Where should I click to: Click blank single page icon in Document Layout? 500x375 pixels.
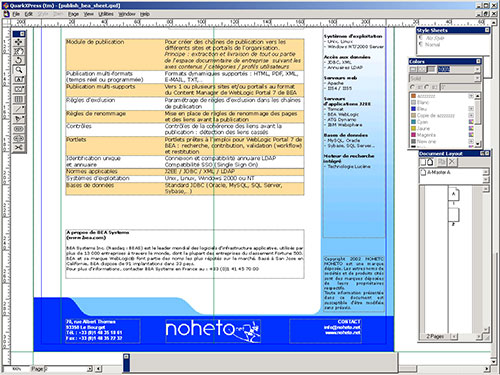click(423, 162)
